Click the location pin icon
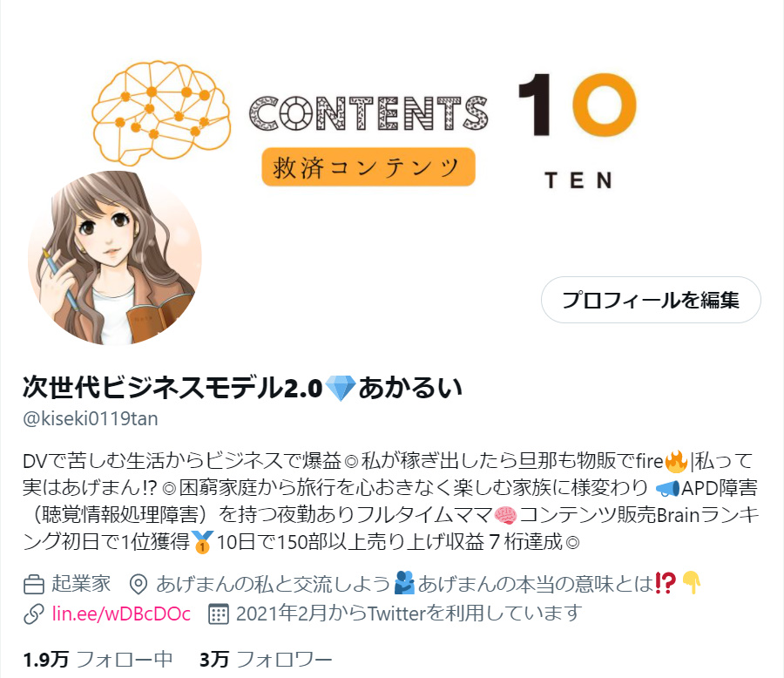784x678 pixels. 138,585
